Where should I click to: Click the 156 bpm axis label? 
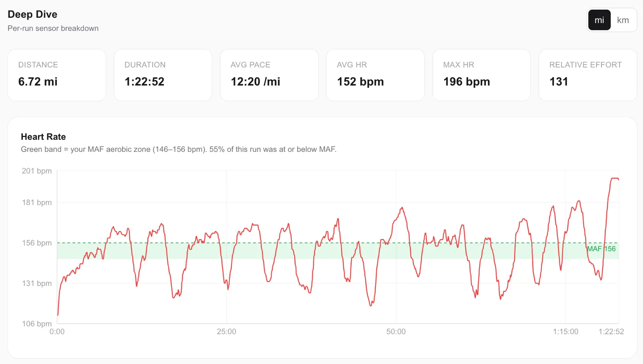tap(37, 243)
